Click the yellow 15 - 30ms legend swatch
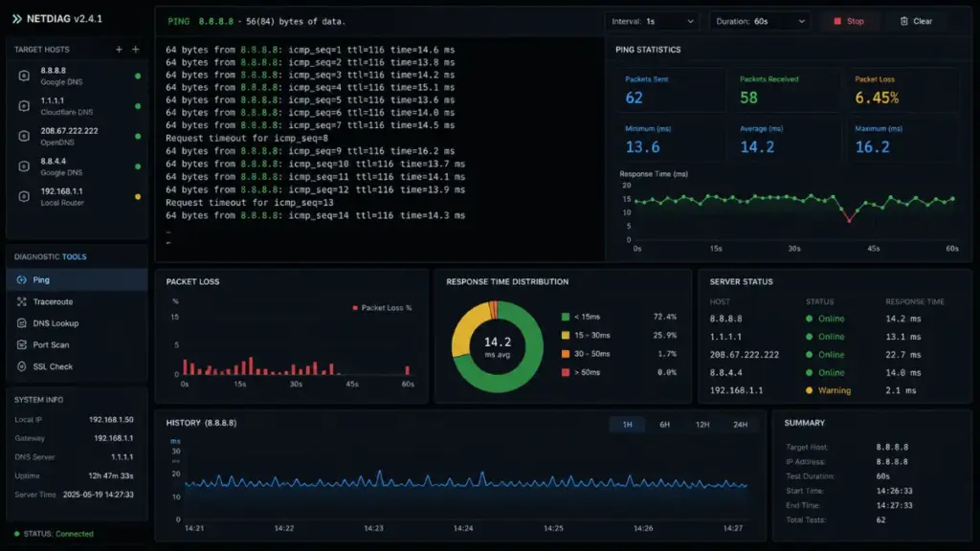Viewport: 980px width, 551px height. pos(566,336)
